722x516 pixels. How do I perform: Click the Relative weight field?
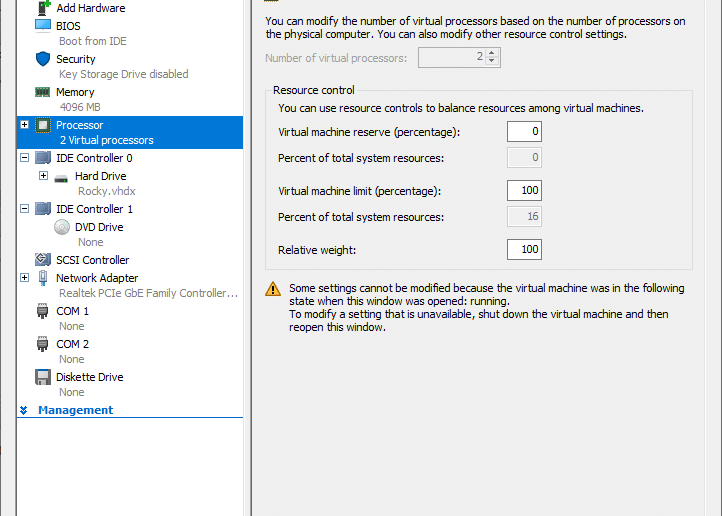coord(524,249)
